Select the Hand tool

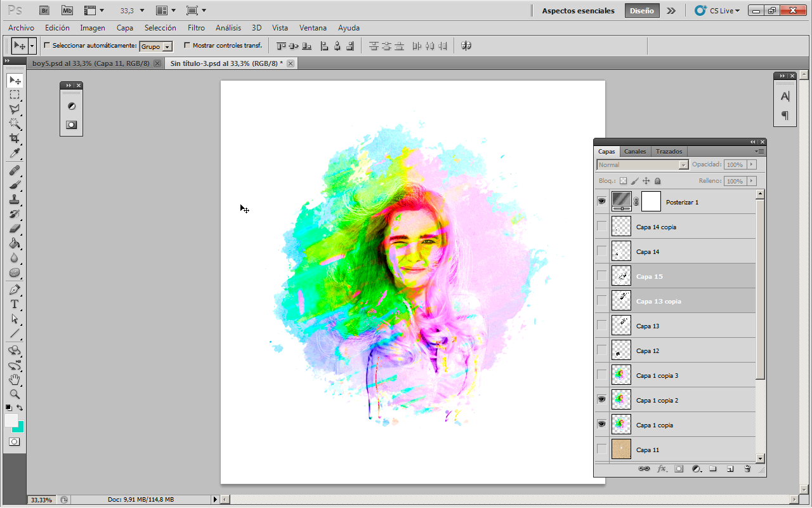(15, 380)
